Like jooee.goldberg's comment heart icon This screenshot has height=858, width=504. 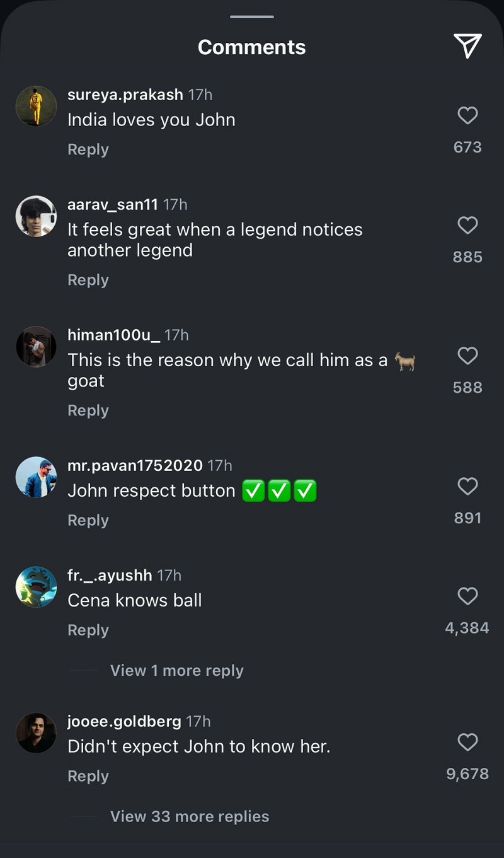(x=467, y=743)
